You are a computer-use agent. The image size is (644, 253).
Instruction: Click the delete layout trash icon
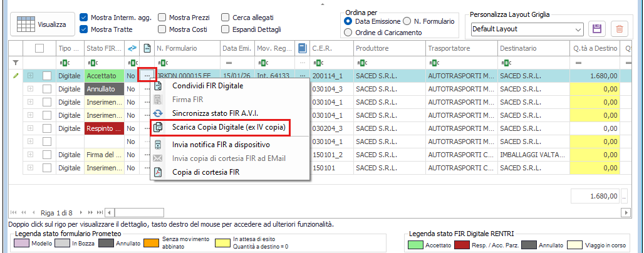(620, 29)
